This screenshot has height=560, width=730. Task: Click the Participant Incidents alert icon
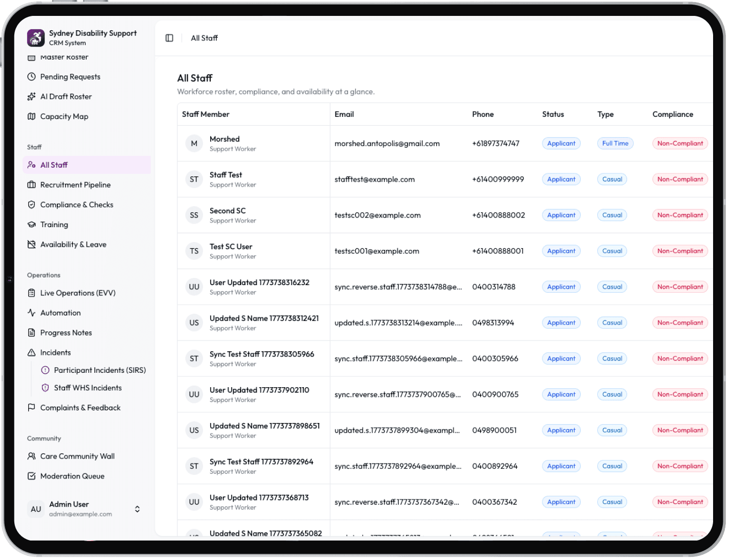45,370
